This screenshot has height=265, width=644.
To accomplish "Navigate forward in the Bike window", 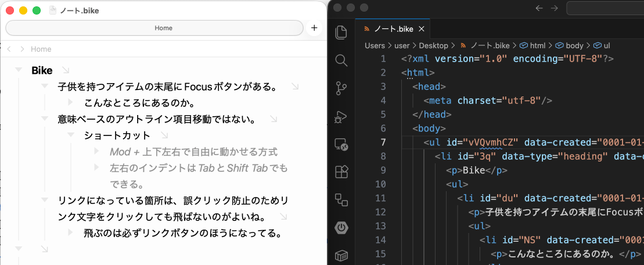I will tap(22, 49).
